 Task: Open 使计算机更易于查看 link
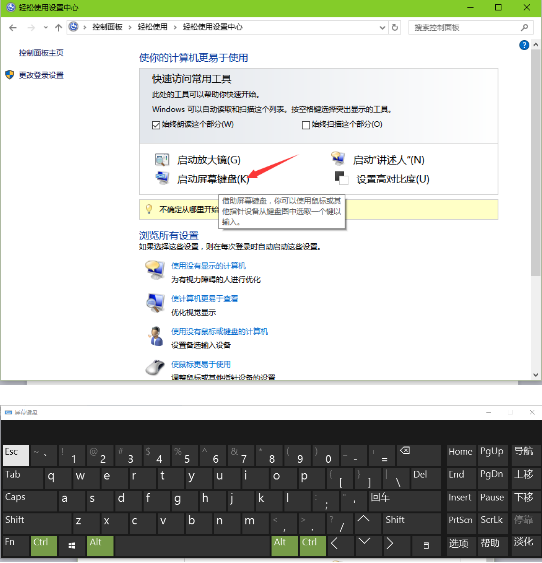coord(205,299)
